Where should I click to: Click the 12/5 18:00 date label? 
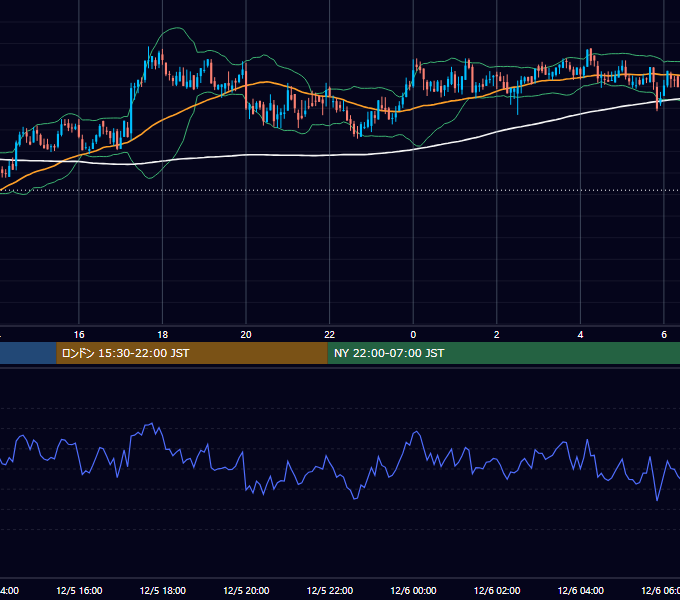pyautogui.click(x=163, y=590)
